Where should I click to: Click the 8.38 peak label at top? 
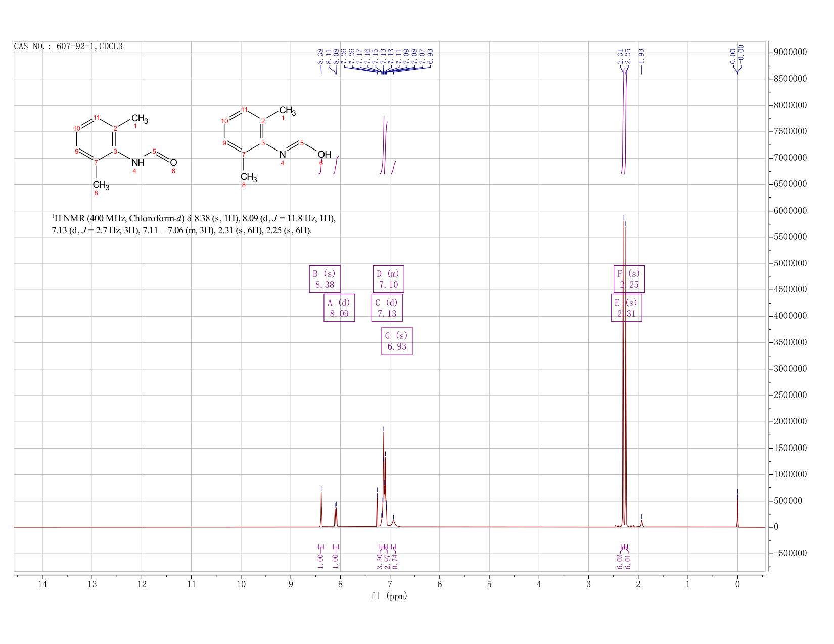320,56
